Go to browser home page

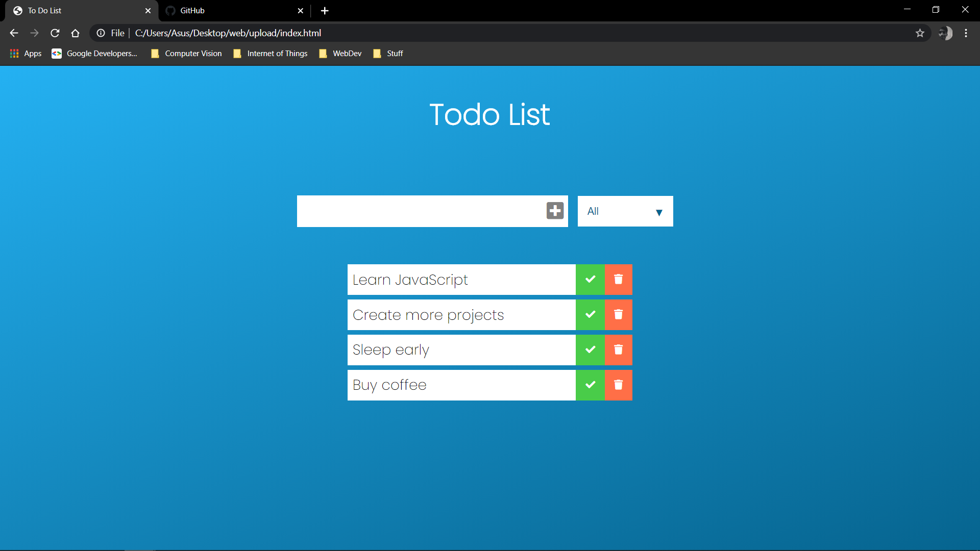76,33
